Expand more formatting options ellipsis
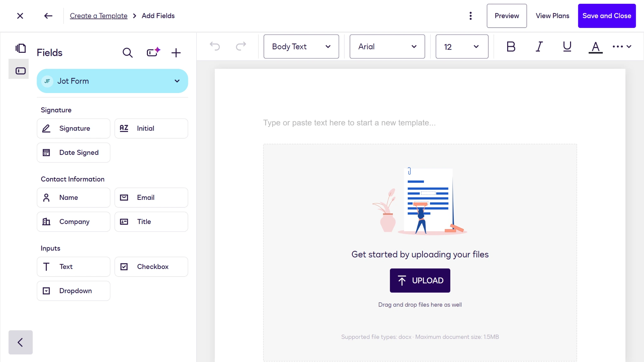The height and width of the screenshot is (362, 644). click(622, 47)
